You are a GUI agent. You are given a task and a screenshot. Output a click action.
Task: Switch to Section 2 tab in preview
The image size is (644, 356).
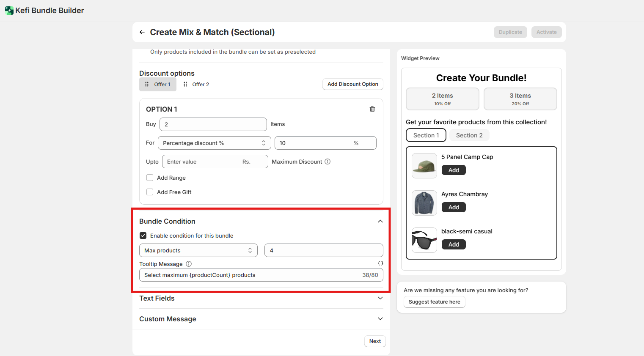point(469,135)
